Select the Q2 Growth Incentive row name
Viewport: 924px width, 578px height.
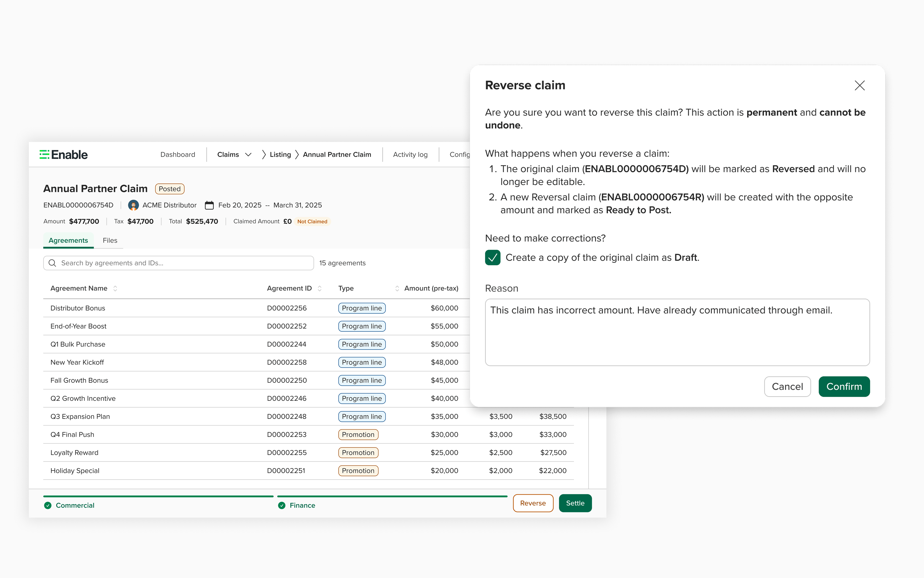point(83,398)
